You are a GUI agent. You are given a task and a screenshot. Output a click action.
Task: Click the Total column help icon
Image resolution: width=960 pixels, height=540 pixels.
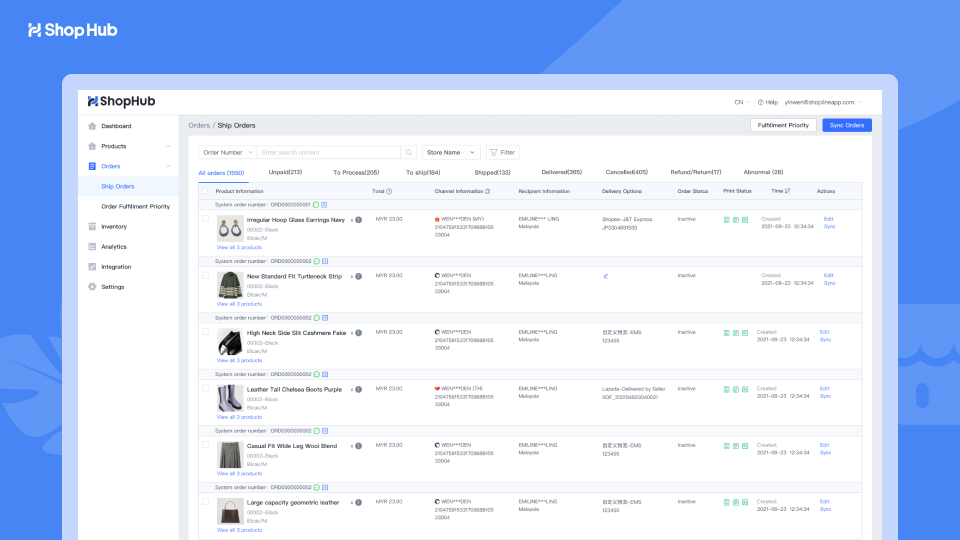[x=389, y=191]
